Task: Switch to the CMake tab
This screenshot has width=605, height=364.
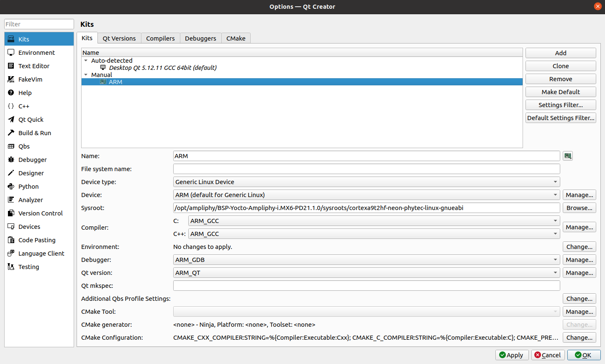Action: [236, 38]
